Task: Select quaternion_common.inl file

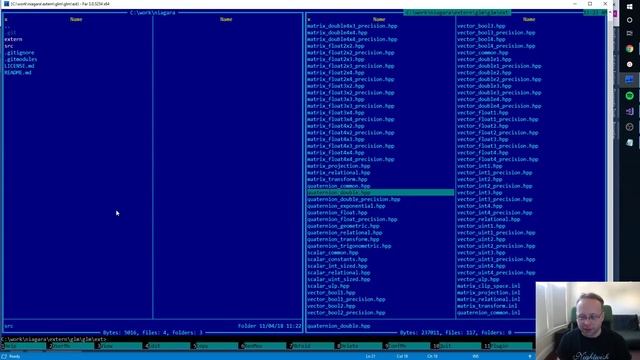Action: [489, 313]
